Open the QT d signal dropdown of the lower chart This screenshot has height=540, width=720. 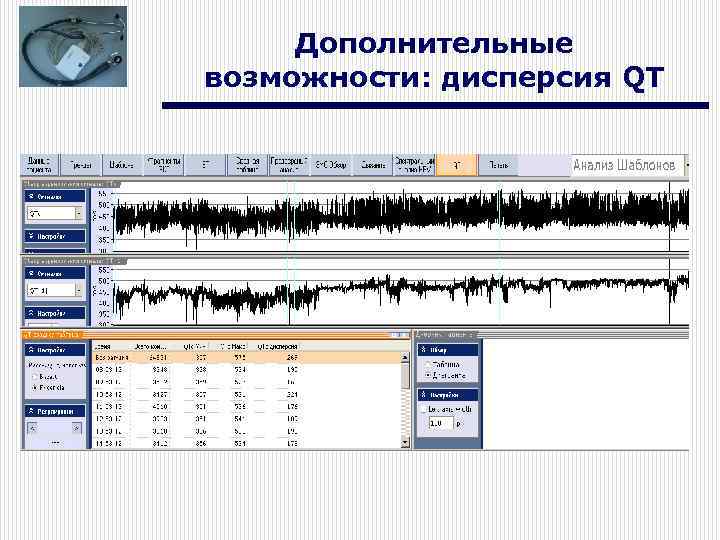79,291
